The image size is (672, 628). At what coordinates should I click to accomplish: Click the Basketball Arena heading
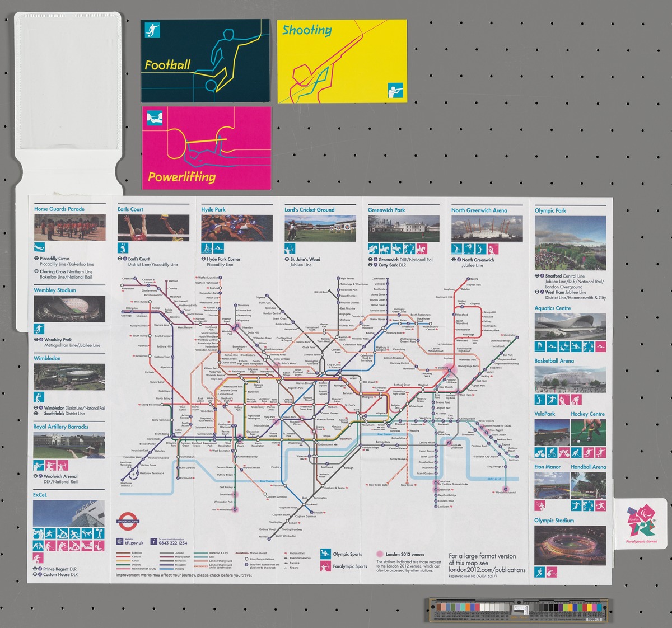pyautogui.click(x=554, y=360)
